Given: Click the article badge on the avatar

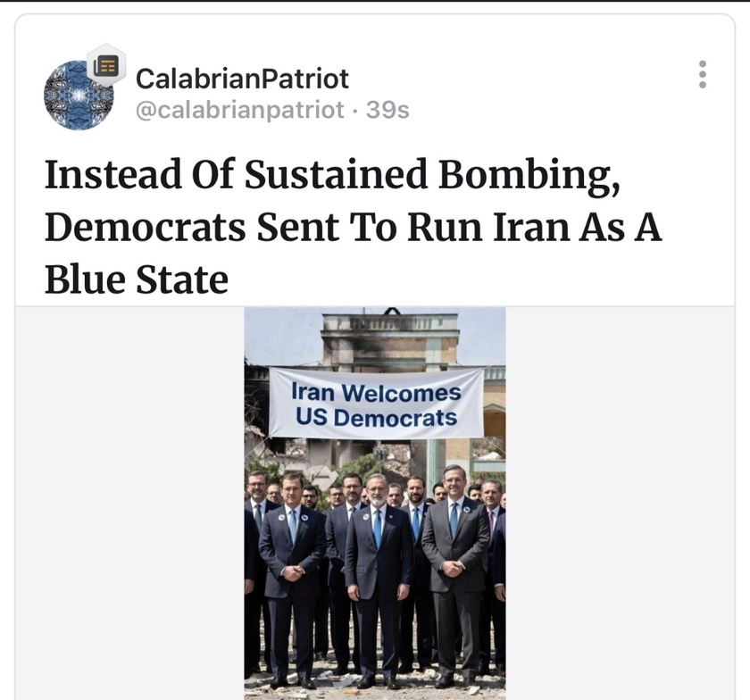Looking at the screenshot, I should pyautogui.click(x=106, y=65).
